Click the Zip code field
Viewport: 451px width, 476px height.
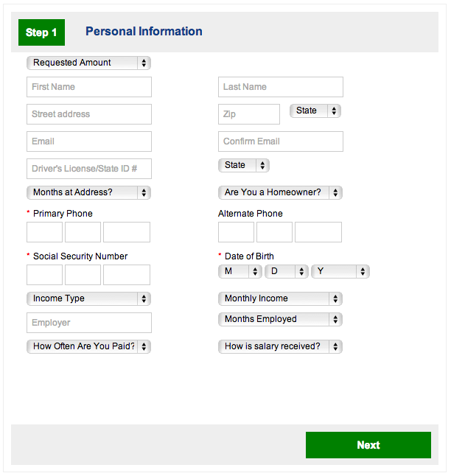249,114
